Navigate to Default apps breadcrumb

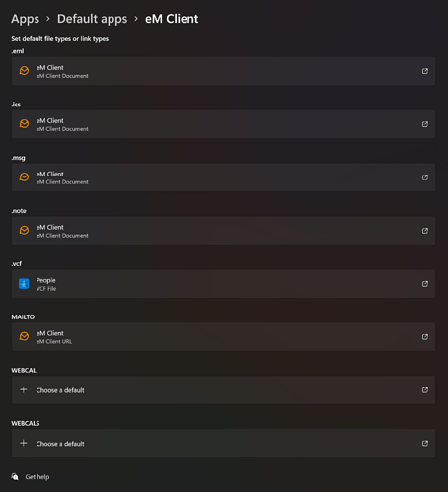(92, 19)
